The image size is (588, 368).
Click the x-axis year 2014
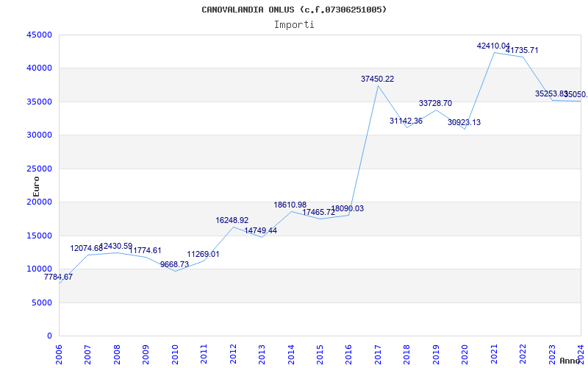click(x=290, y=353)
